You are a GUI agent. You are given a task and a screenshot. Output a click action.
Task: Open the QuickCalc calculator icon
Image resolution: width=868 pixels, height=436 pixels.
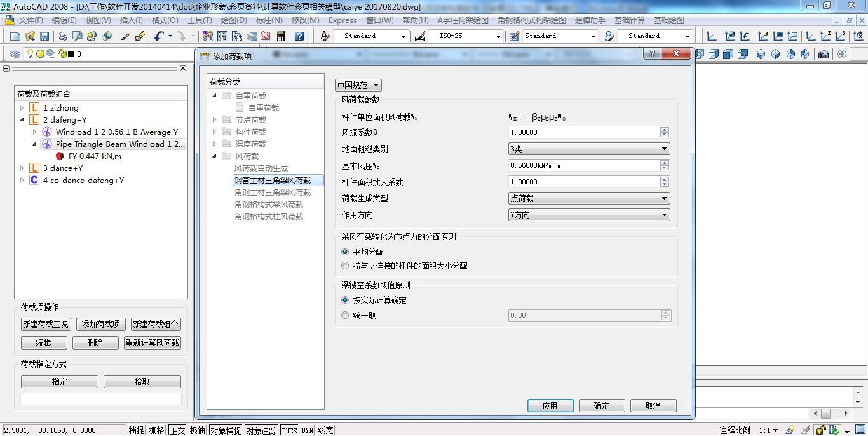tap(280, 36)
